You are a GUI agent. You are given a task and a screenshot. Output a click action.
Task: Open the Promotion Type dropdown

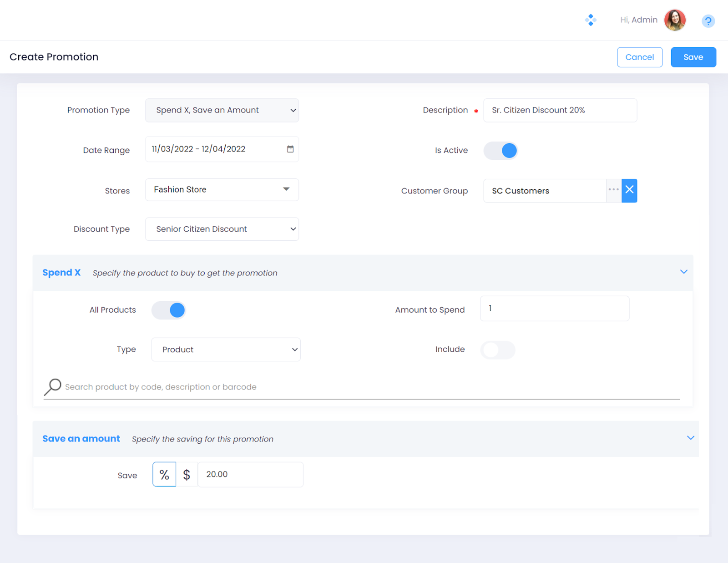(222, 111)
